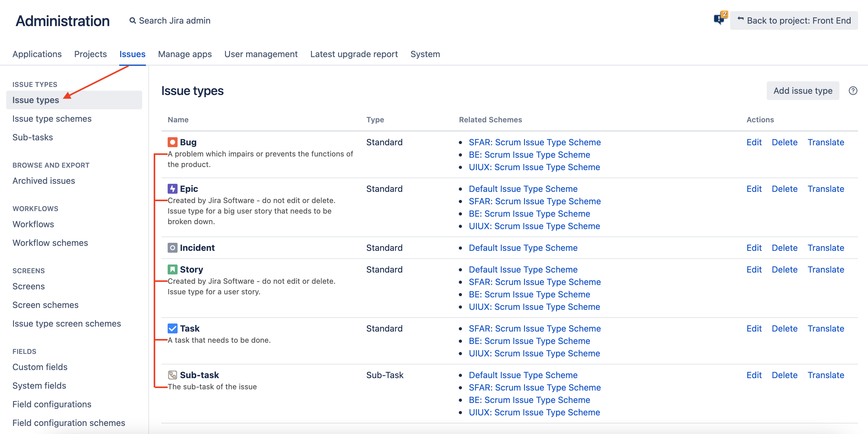Open Issue type schemes in sidebar
Screen dimensions: 868x434
click(52, 119)
